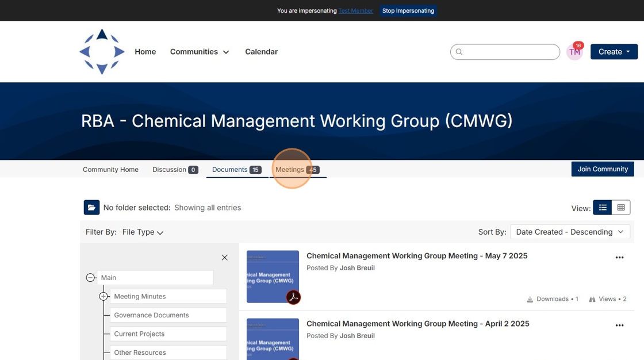This screenshot has height=360, width=644.
Task: Switch to list view
Action: pyautogui.click(x=603, y=208)
